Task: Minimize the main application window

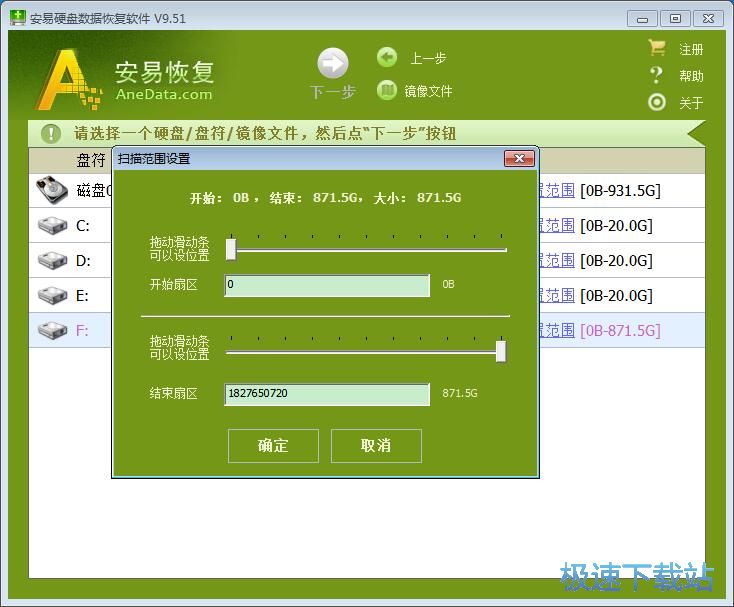Action: click(643, 19)
